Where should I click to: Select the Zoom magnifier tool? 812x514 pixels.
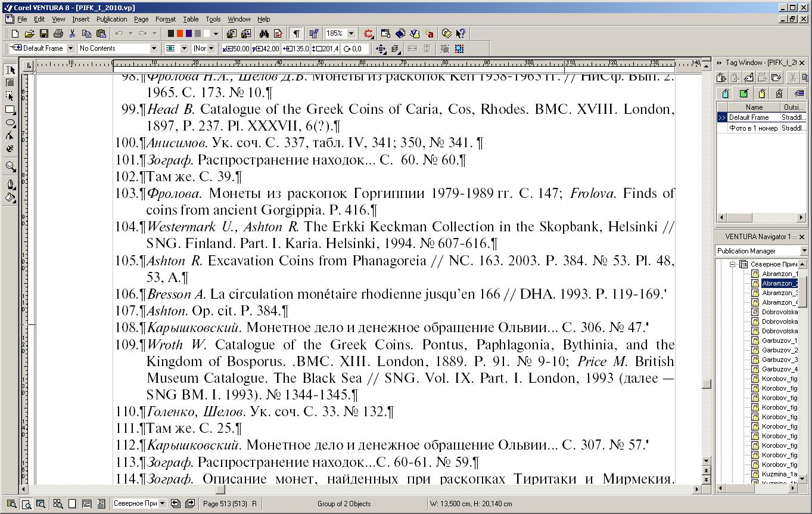(10, 167)
